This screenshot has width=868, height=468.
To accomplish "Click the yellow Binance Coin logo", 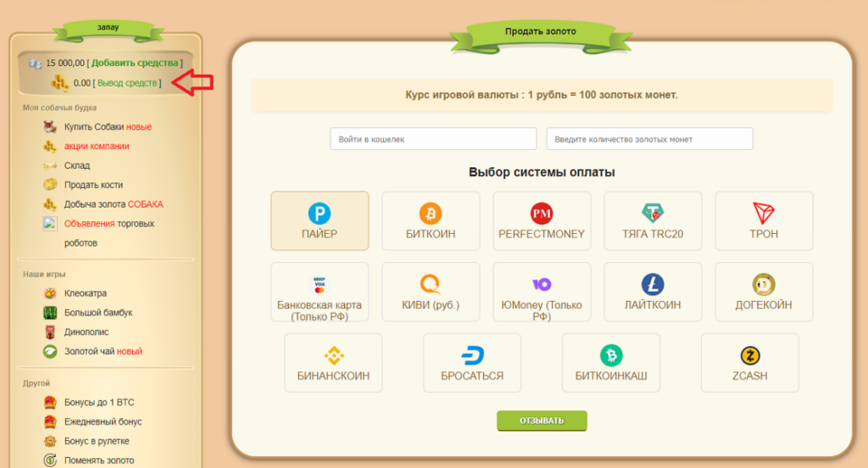I will click(x=334, y=355).
